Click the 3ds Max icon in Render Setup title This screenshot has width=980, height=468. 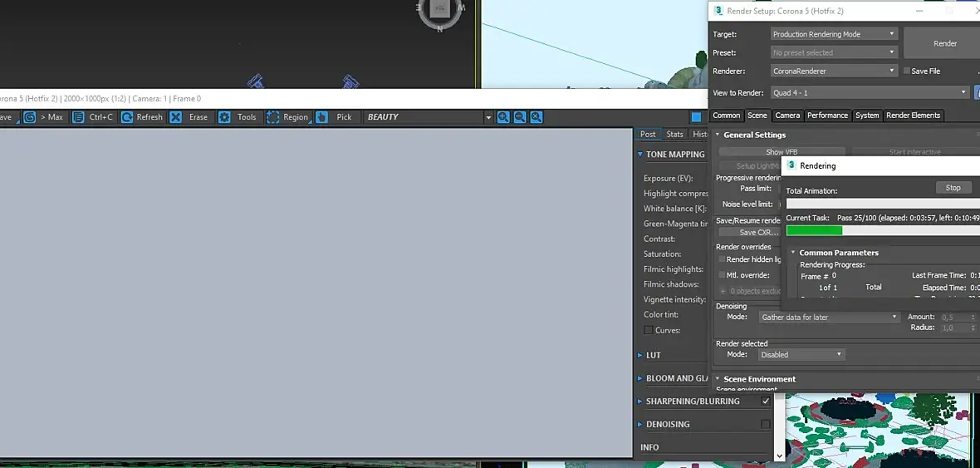tap(718, 11)
